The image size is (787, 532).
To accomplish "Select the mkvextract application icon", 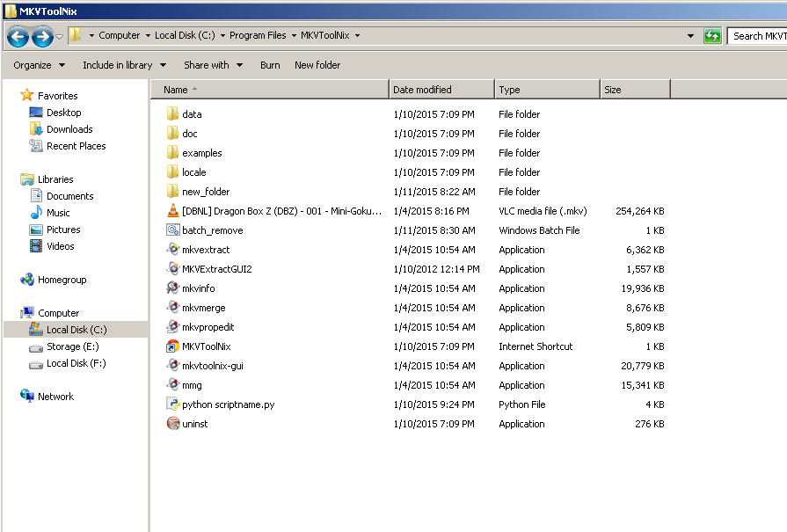I will click(x=172, y=250).
